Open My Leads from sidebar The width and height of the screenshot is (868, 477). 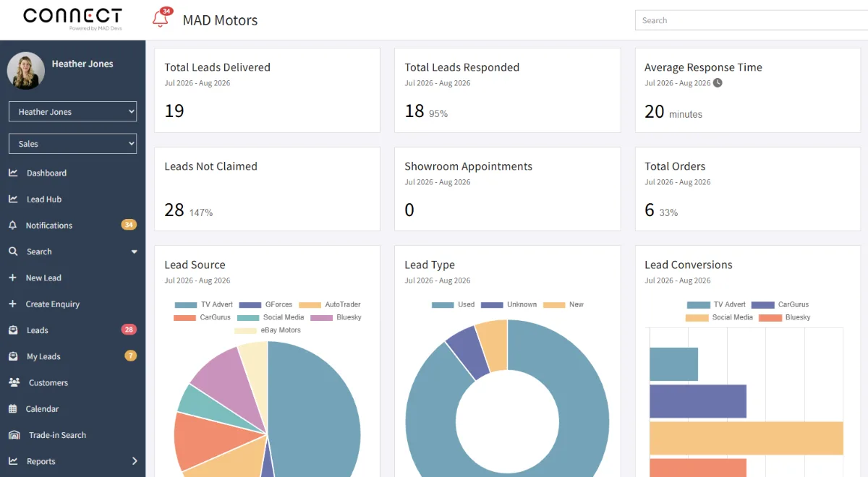tap(43, 356)
